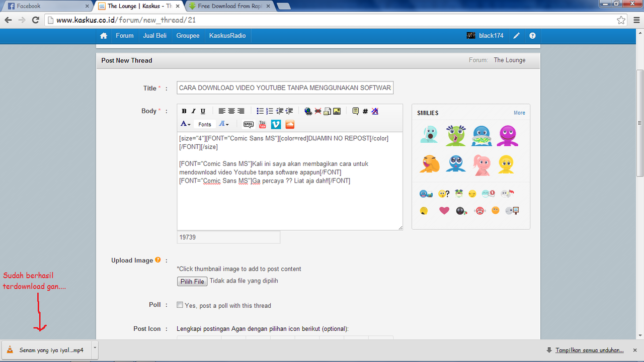Open the Forum menu in the navbar

[125, 36]
